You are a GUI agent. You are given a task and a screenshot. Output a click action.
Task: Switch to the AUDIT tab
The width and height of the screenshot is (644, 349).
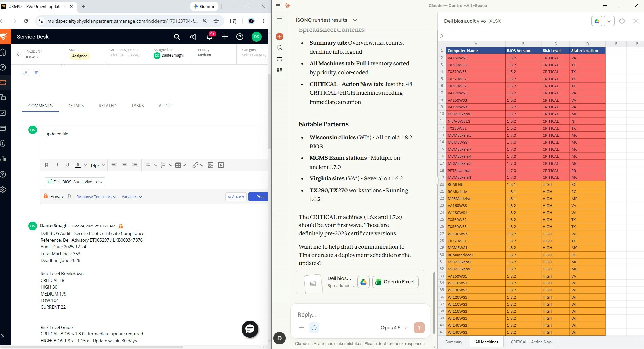(165, 106)
